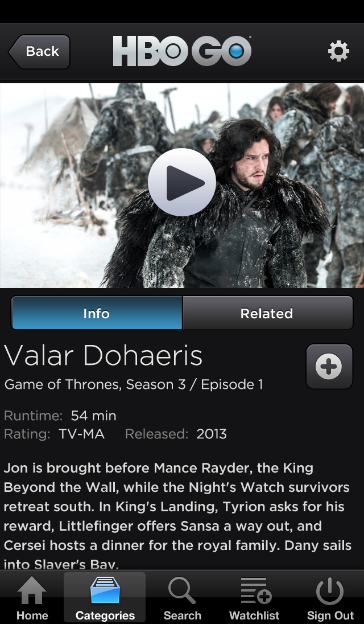Tap Game of Thrones, Season 3 subtitle
The width and height of the screenshot is (364, 624).
[x=134, y=385]
